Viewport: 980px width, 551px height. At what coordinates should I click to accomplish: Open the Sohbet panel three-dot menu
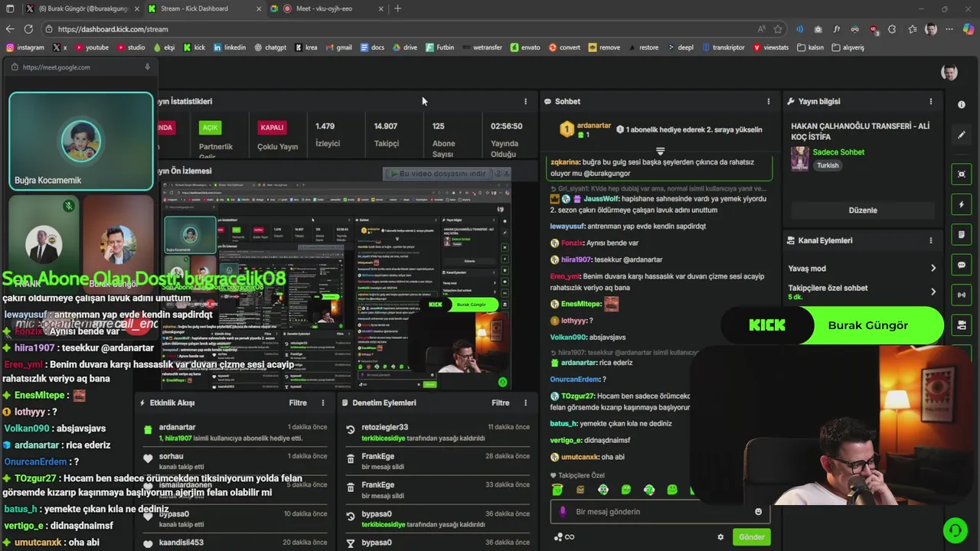click(769, 101)
